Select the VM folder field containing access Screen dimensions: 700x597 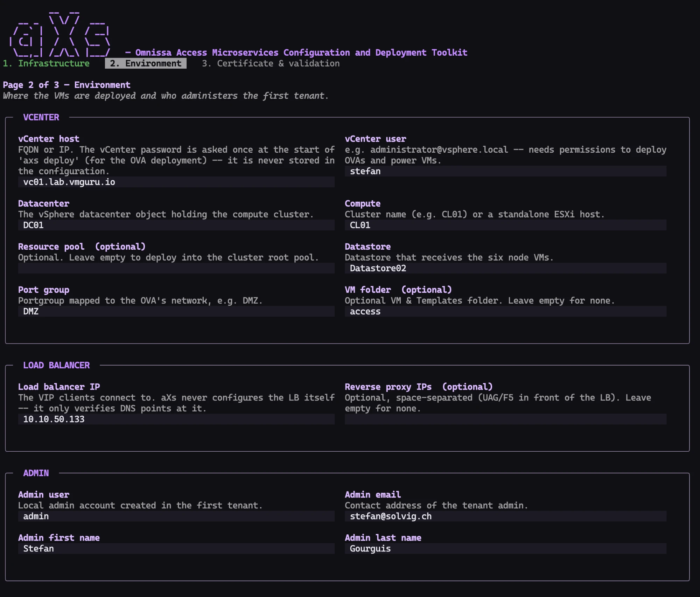click(505, 311)
